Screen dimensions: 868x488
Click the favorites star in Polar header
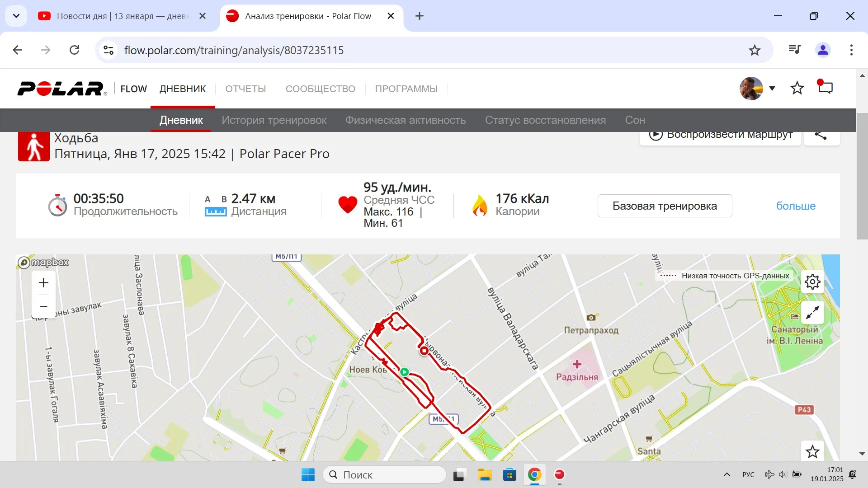tap(797, 88)
